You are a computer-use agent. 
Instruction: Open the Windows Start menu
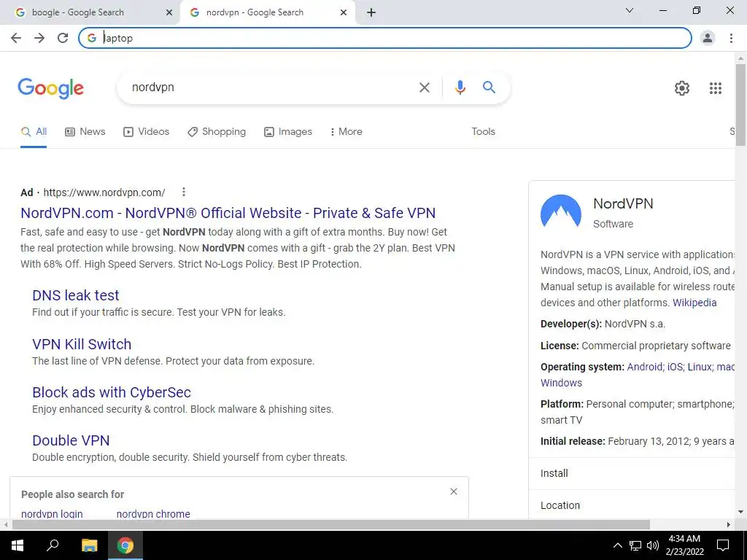point(18,545)
